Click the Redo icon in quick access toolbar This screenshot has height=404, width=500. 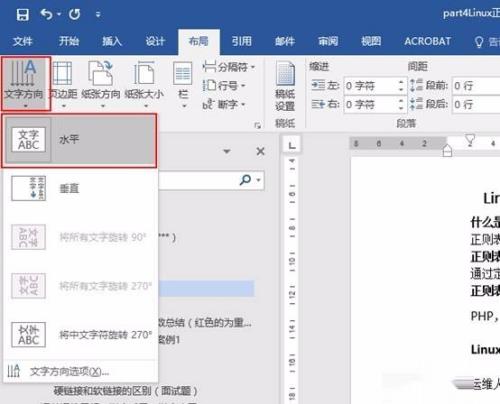(74, 14)
